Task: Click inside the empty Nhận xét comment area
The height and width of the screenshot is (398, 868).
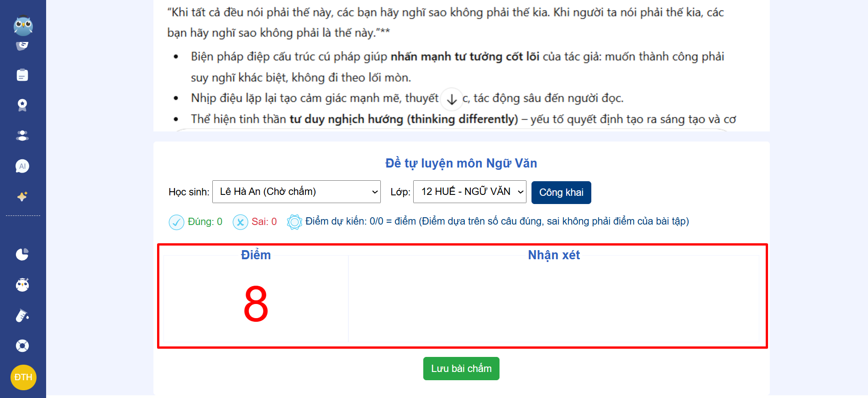Action: (x=553, y=301)
